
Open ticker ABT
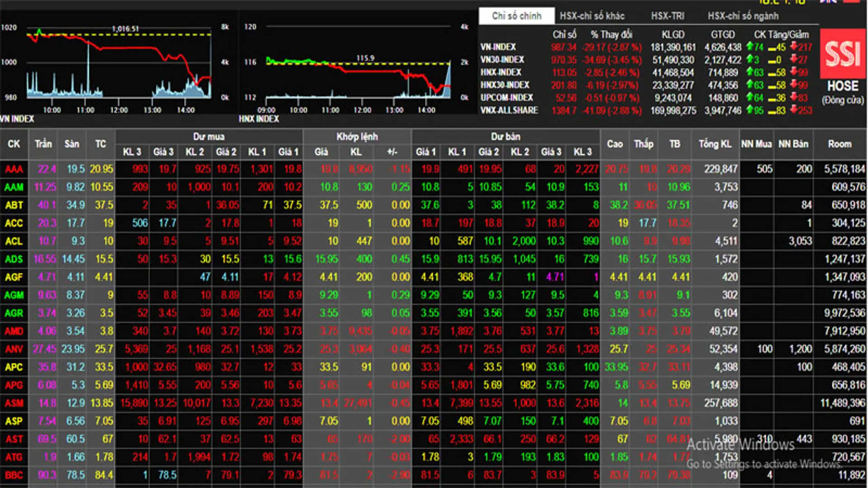pos(14,206)
